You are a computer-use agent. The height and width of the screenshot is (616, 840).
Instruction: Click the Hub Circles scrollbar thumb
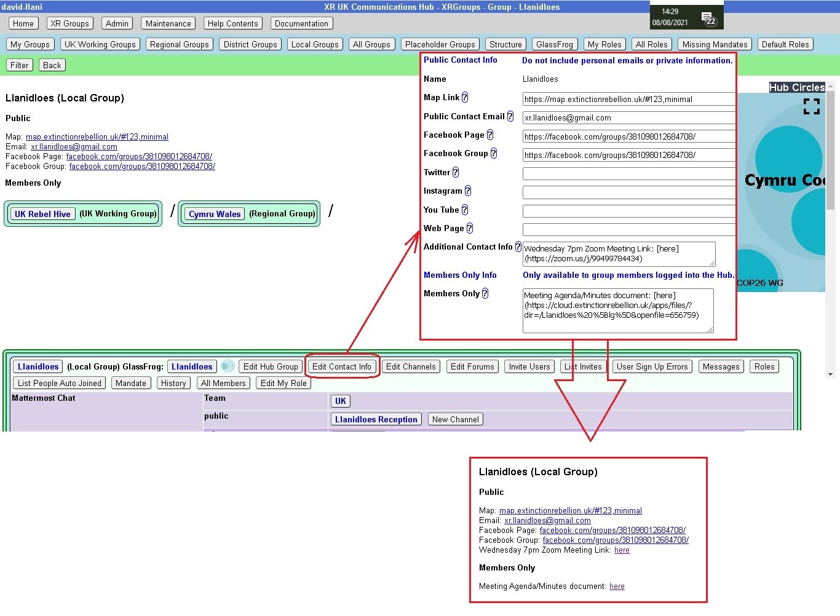click(830, 151)
